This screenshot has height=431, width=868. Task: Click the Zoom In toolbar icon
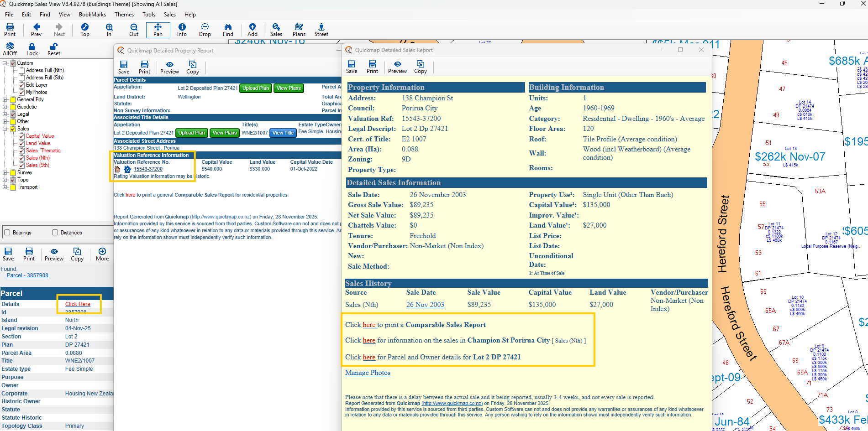109,30
